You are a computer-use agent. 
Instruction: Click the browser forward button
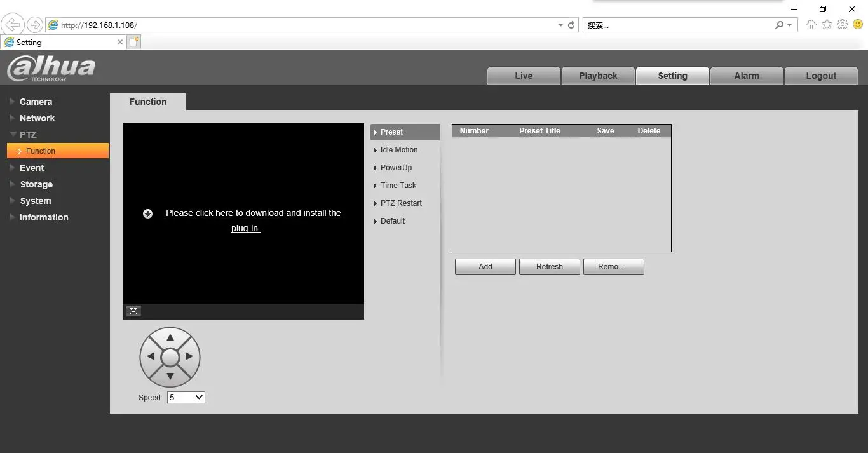point(35,25)
